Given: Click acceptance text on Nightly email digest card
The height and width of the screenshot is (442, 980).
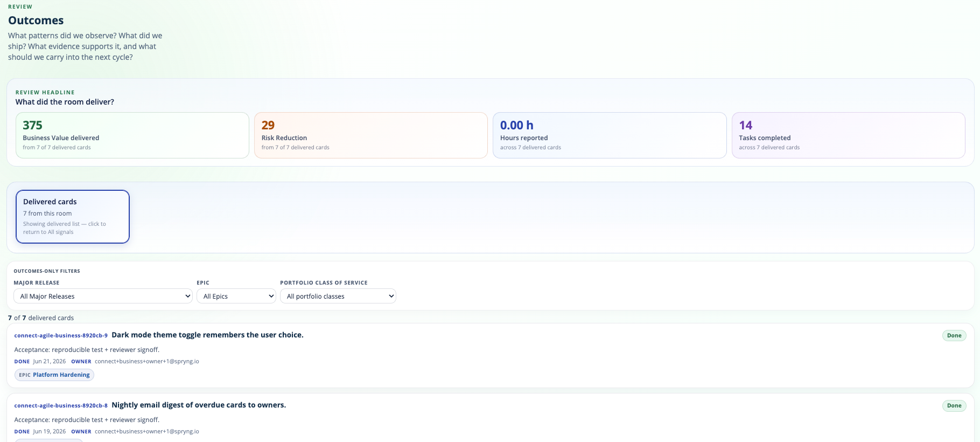Looking at the screenshot, I should [x=87, y=420].
